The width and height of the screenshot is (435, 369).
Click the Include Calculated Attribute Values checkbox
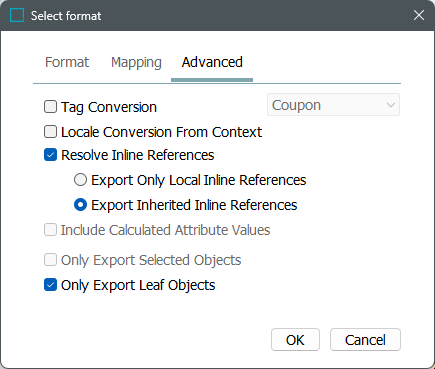pos(50,230)
